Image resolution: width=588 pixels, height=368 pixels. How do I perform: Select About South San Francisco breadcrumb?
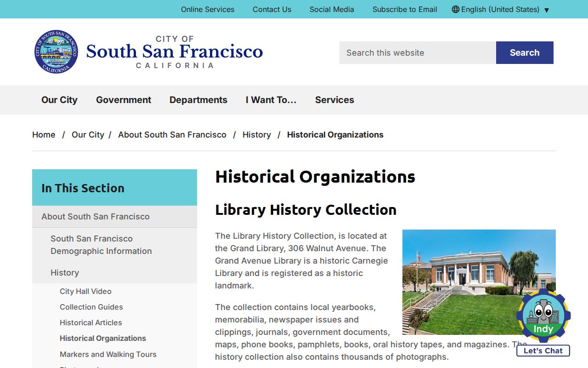[x=172, y=135]
